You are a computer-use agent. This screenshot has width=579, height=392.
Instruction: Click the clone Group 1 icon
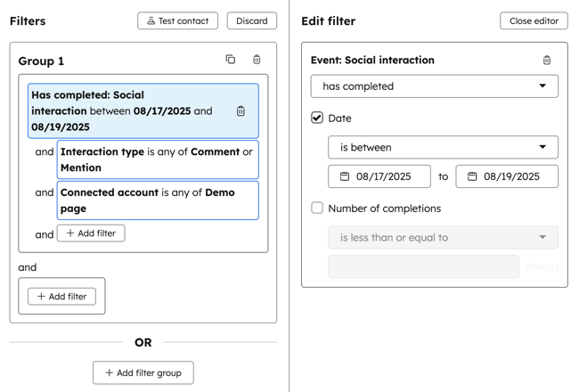(x=231, y=60)
